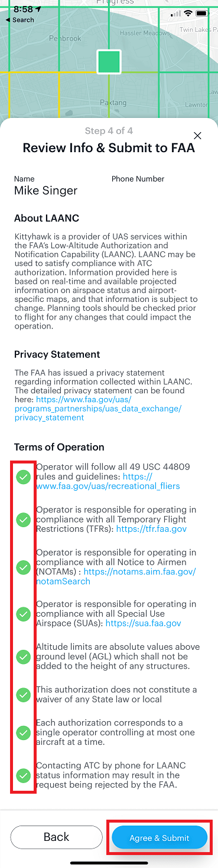Image resolution: width=218 pixels, height=868 pixels.
Task: Toggle the 49 USC 44809 rules checkmark
Action: point(23,477)
